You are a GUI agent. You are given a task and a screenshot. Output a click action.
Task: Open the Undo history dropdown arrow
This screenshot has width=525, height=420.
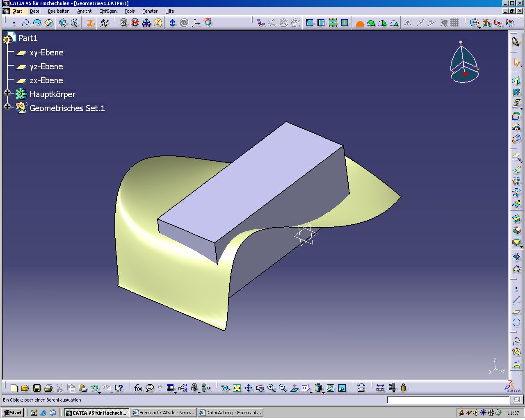point(100,392)
